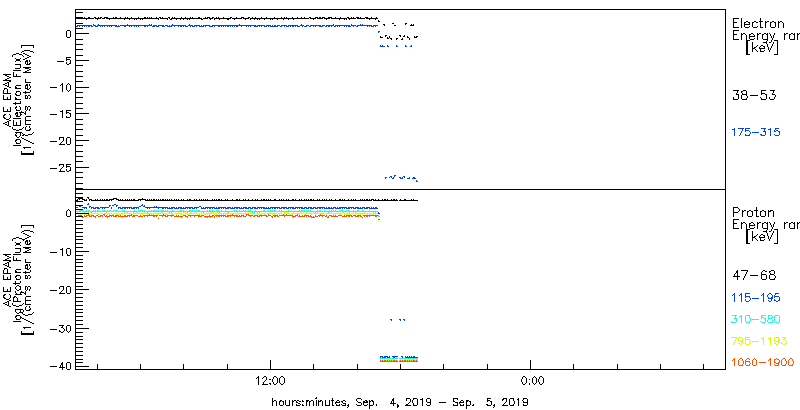Image resolution: width=800 pixels, height=410 pixels.
Task: Select the 47-68 proton energy label
Action: click(754, 276)
